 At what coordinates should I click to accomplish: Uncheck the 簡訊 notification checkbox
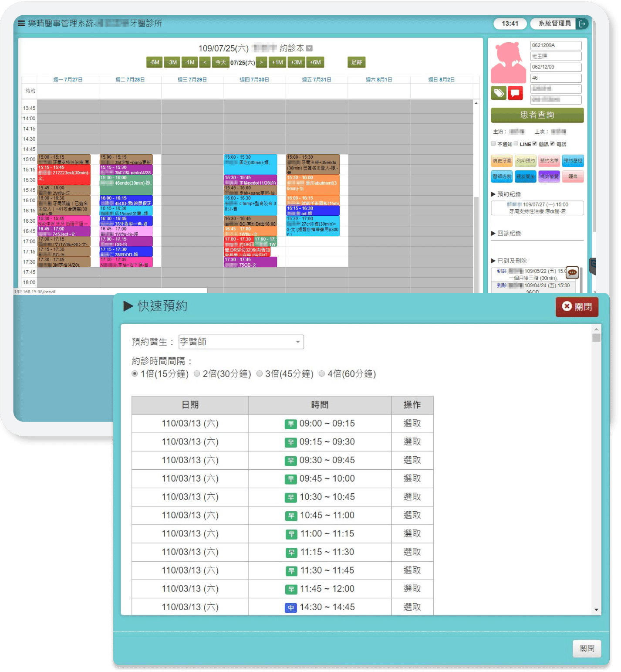coord(535,143)
